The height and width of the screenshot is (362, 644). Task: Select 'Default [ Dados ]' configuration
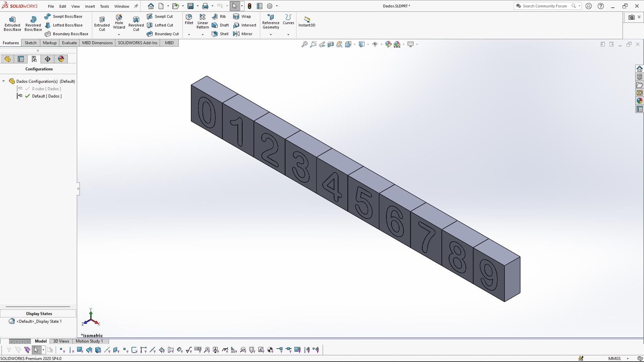pyautogui.click(x=47, y=96)
